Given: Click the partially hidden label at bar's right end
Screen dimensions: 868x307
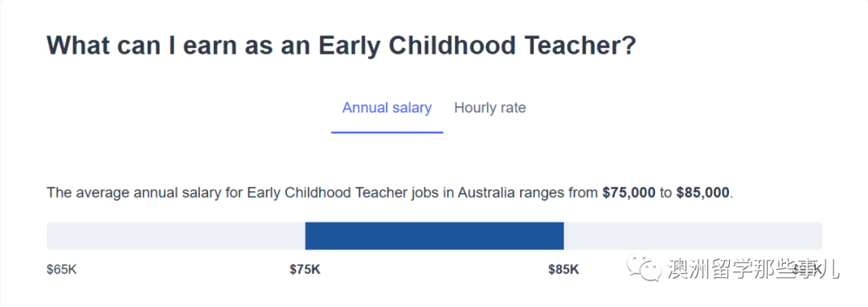Looking at the screenshot, I should pos(807,269).
